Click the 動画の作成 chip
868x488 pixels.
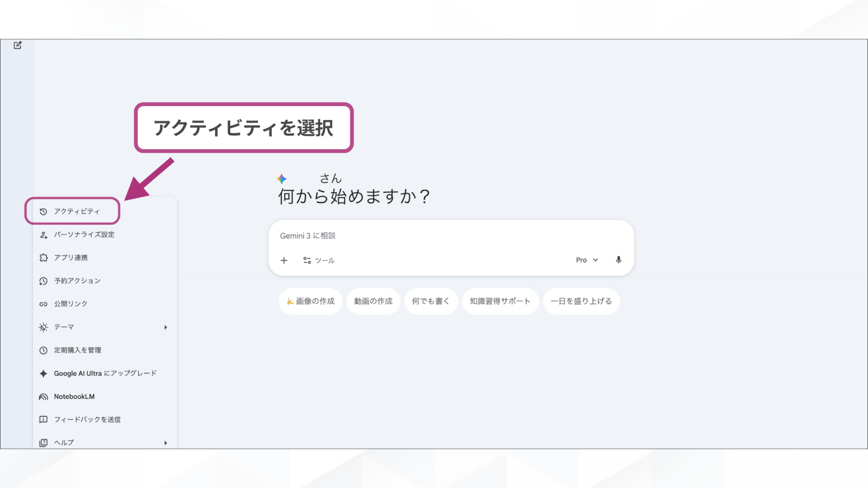[x=373, y=301]
